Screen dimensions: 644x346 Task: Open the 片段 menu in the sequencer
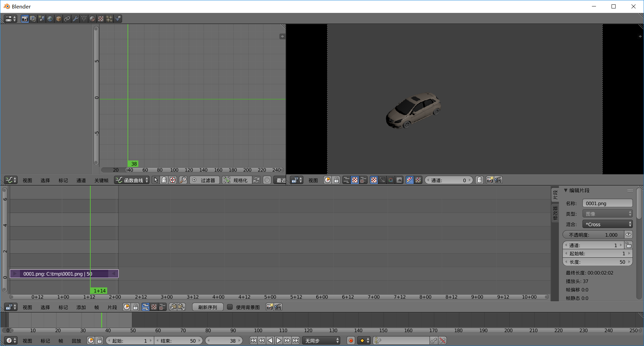coord(112,307)
